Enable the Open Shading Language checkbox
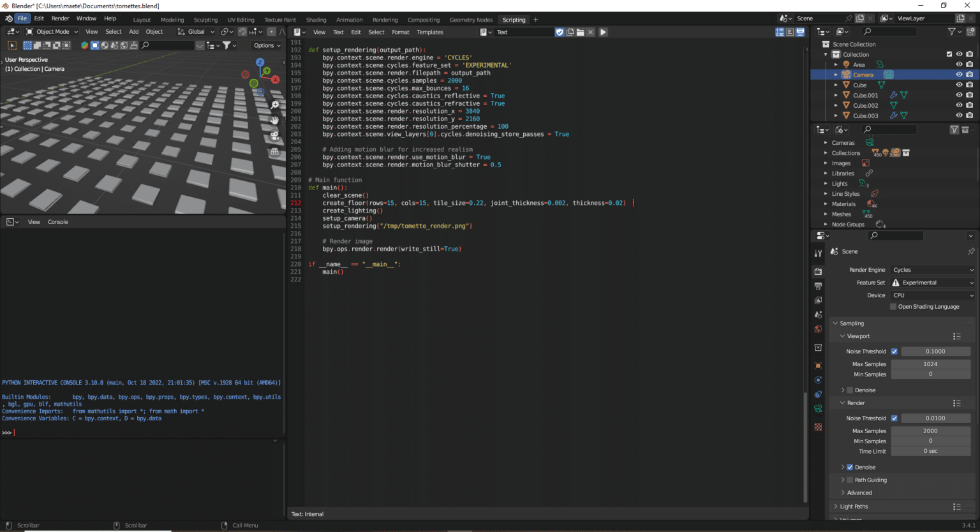Screen dimensions: 980x532 point(893,306)
